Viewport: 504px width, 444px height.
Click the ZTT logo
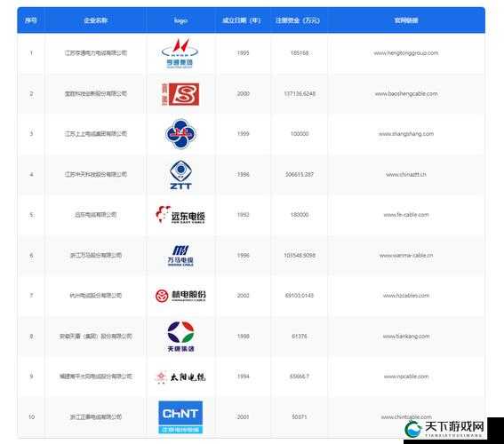(180, 175)
